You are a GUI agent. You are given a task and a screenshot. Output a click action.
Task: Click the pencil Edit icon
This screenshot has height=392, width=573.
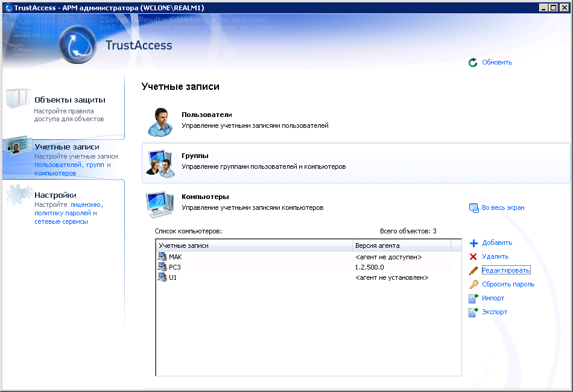473,270
